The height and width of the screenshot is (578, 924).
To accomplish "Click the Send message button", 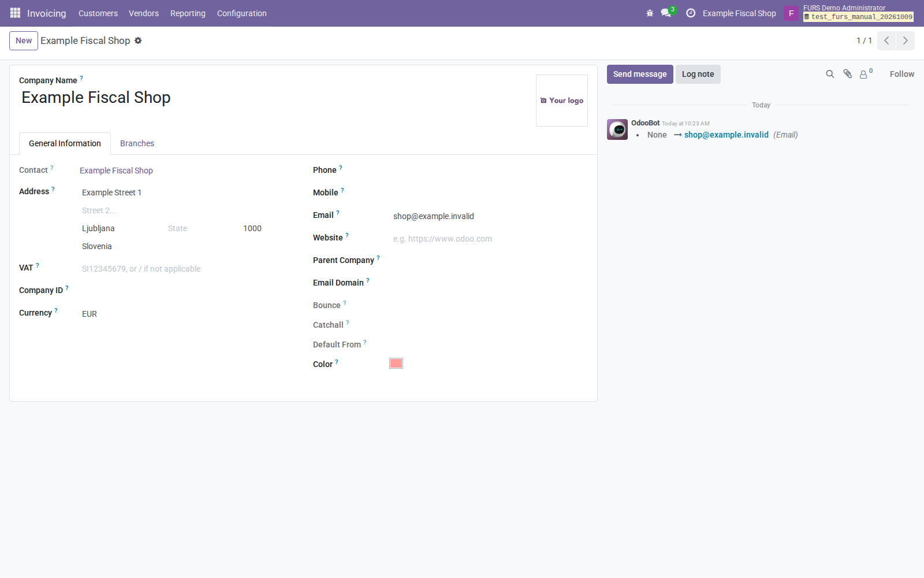I will click(640, 74).
